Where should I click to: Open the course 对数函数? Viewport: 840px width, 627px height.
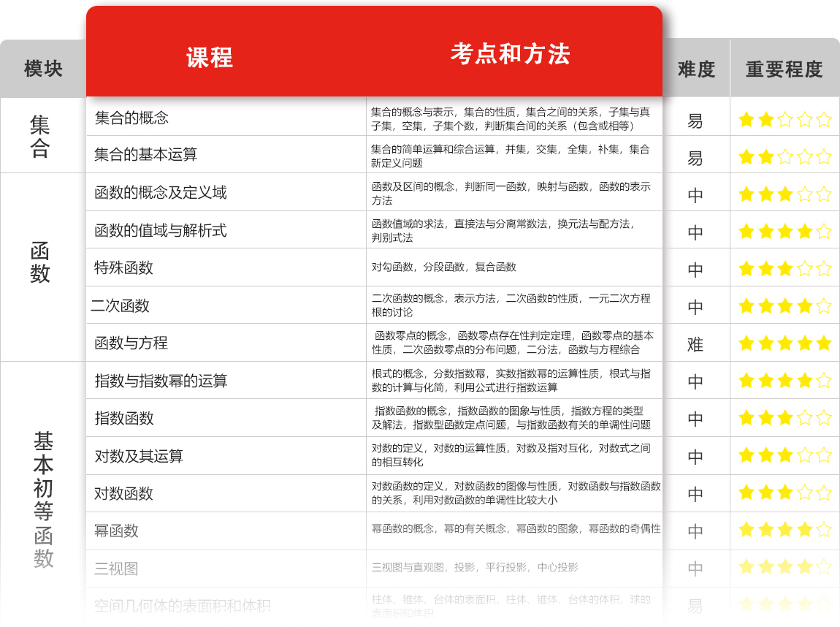(x=123, y=493)
